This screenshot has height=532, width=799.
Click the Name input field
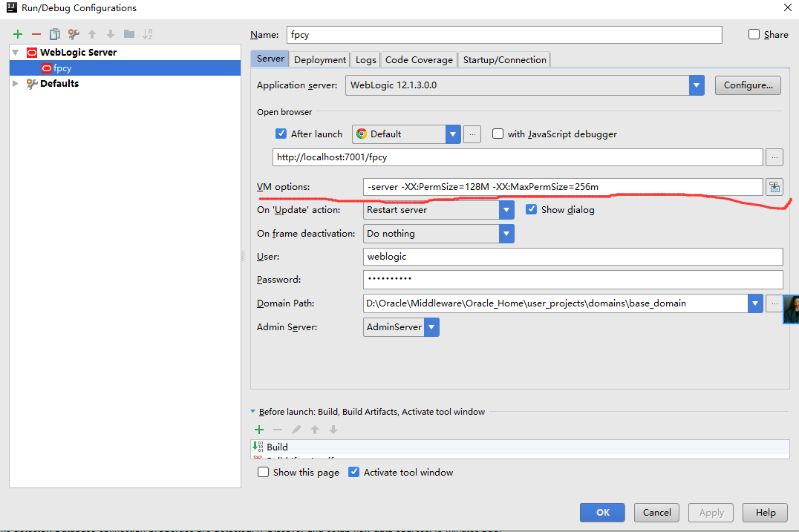click(x=504, y=35)
